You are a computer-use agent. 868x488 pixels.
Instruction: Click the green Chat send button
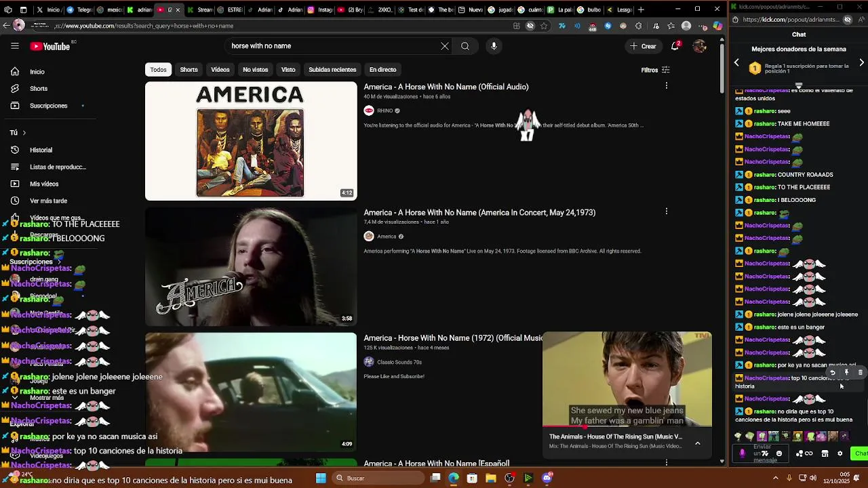click(860, 453)
